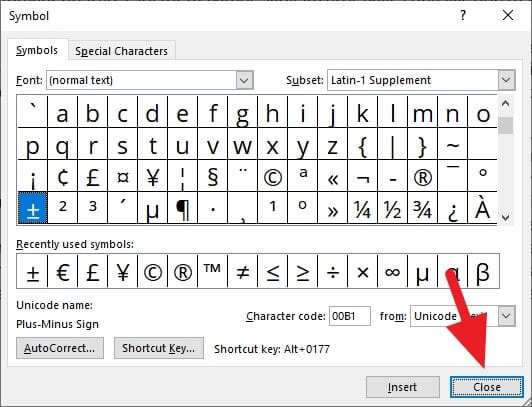
Task: Pick the not-equal sign in recently used
Action: click(243, 271)
